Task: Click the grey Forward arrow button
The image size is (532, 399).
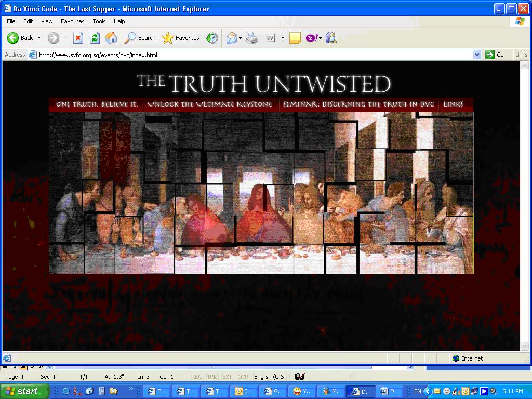Action: pos(54,38)
